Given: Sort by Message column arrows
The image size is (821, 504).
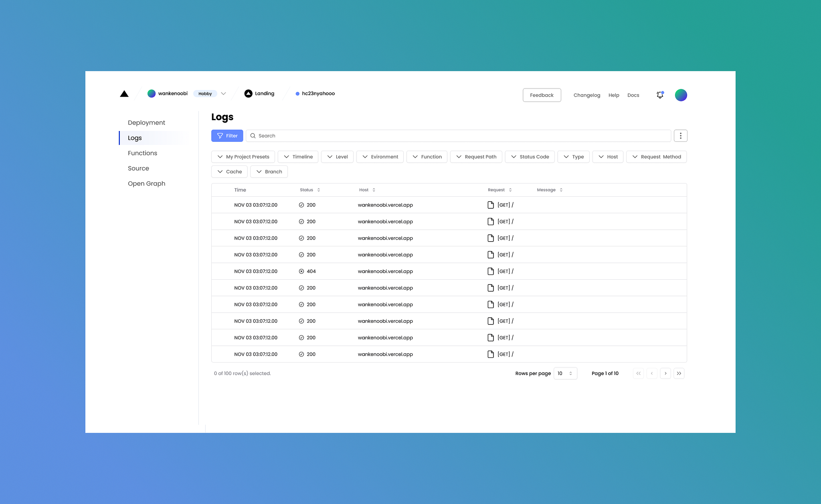Looking at the screenshot, I should pos(561,190).
